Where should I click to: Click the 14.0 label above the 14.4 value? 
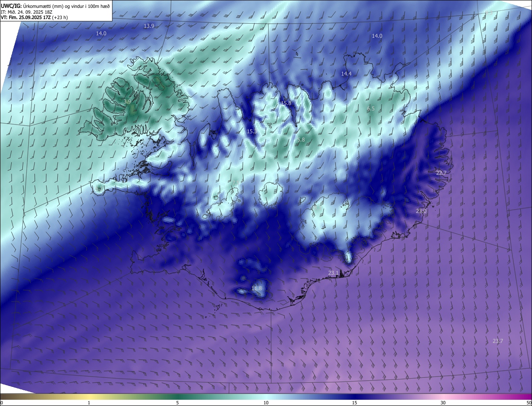pos(377,36)
